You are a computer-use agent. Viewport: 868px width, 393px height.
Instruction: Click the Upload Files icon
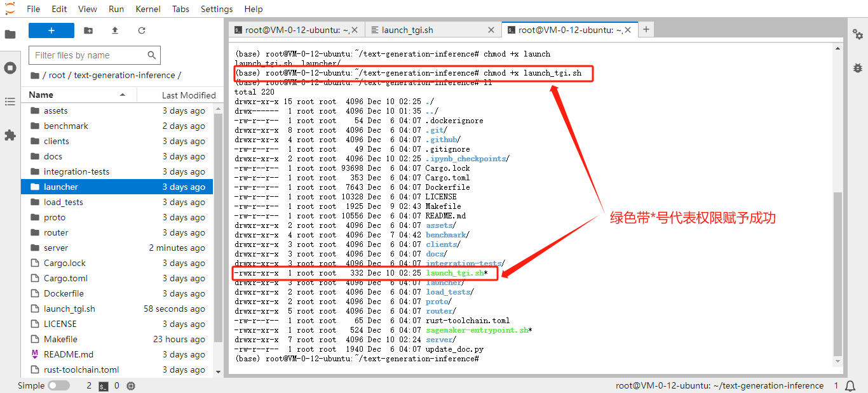tap(115, 30)
